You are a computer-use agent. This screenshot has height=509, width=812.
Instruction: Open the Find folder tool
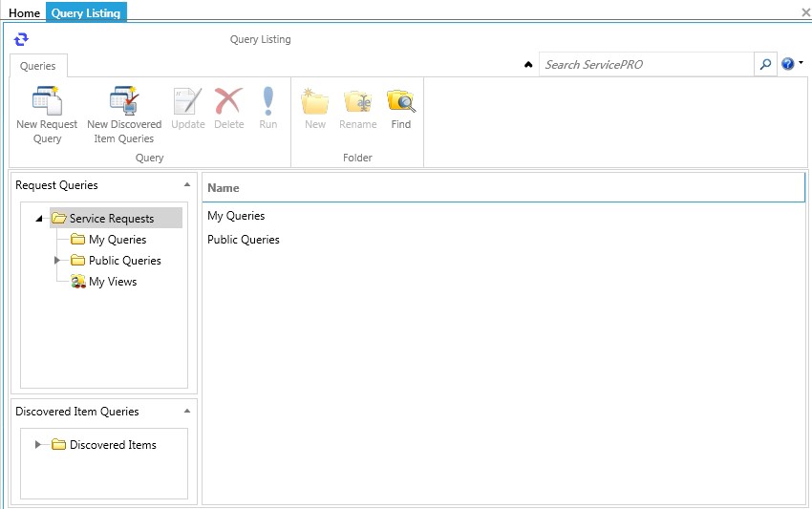401,108
